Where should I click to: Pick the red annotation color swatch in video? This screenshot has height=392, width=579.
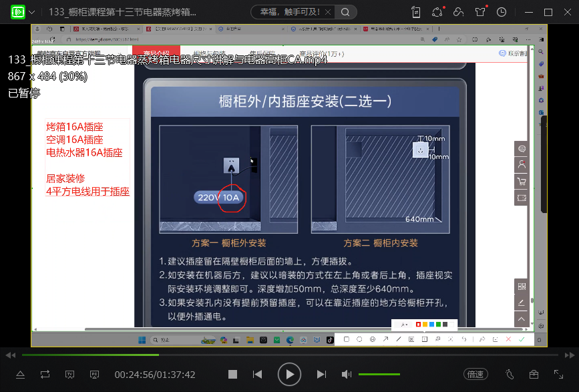point(418,325)
